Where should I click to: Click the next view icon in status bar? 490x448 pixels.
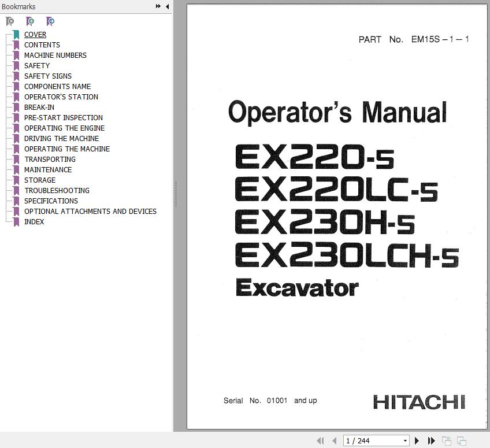click(x=461, y=441)
